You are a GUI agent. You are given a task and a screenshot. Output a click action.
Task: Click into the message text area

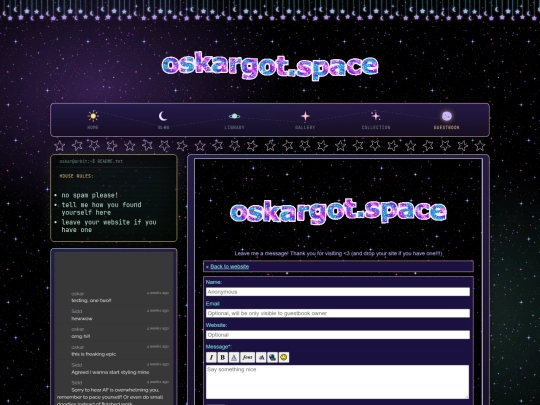pos(338,382)
